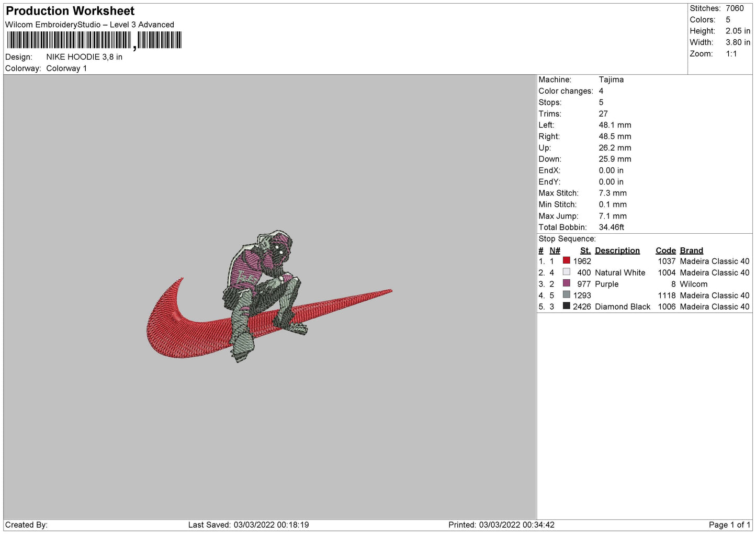
Task: Click the Description column header
Action: click(x=617, y=251)
